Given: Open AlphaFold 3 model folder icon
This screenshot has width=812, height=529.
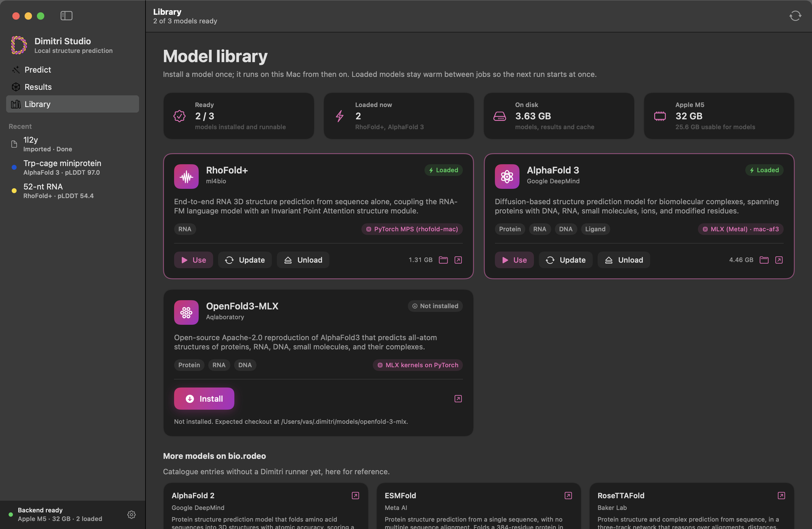Looking at the screenshot, I should [764, 260].
